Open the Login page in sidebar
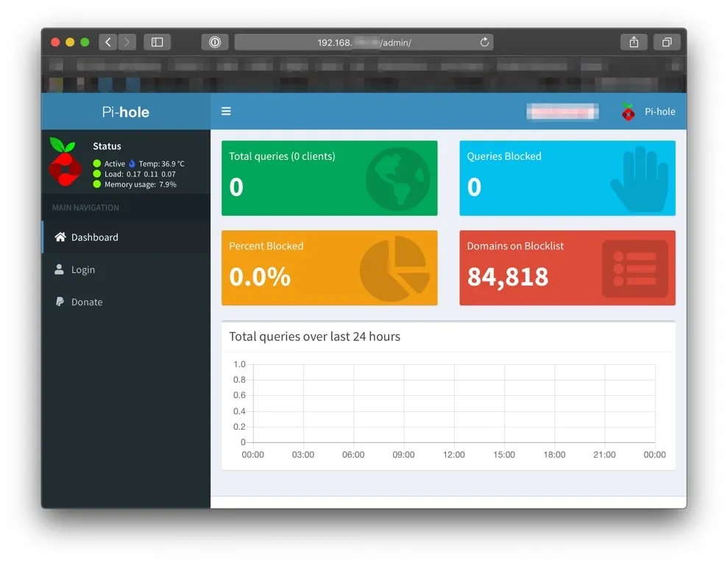 [x=82, y=269]
